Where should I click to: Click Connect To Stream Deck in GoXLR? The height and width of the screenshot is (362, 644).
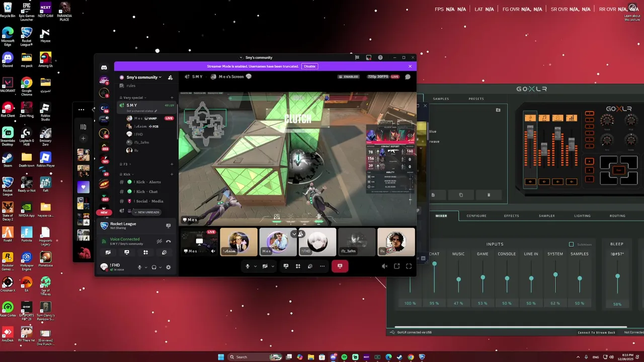(596, 332)
